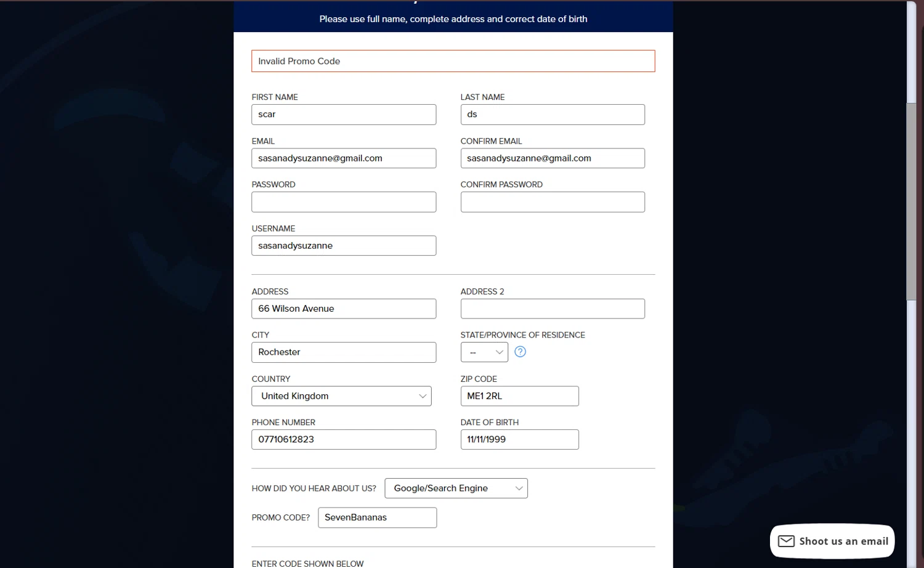Click the PHONE NUMBER label

(x=283, y=423)
